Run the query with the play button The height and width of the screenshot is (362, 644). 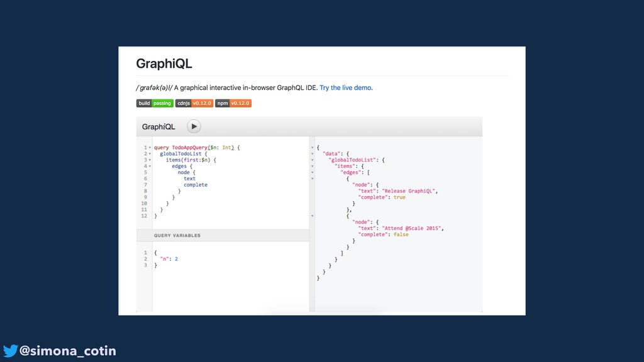tap(194, 126)
